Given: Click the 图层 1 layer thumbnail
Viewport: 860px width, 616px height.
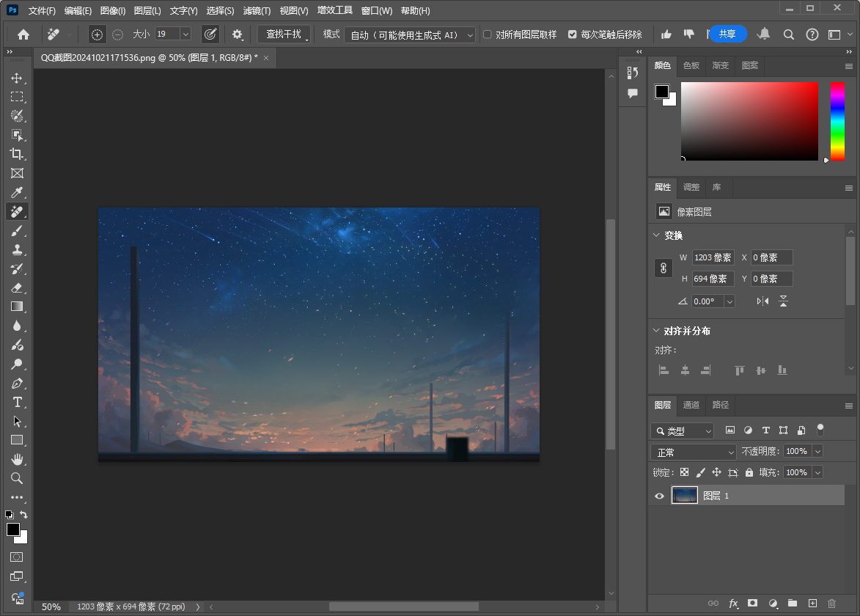Looking at the screenshot, I should point(685,495).
